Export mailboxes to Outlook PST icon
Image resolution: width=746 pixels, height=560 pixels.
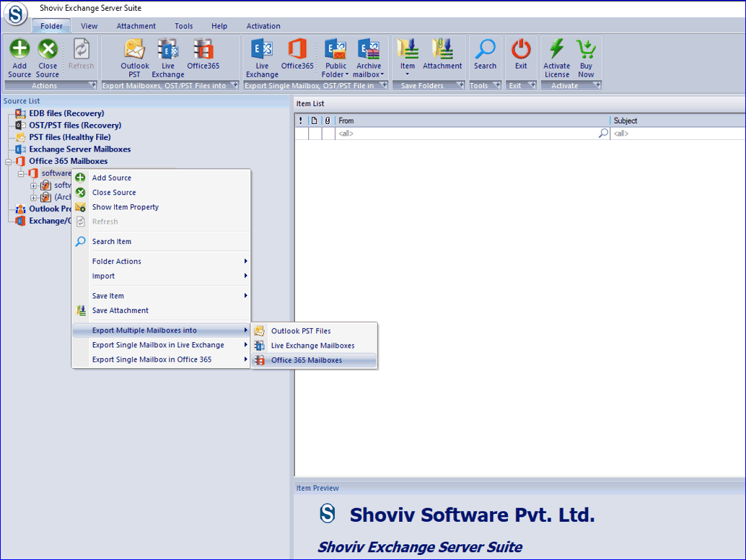click(135, 49)
